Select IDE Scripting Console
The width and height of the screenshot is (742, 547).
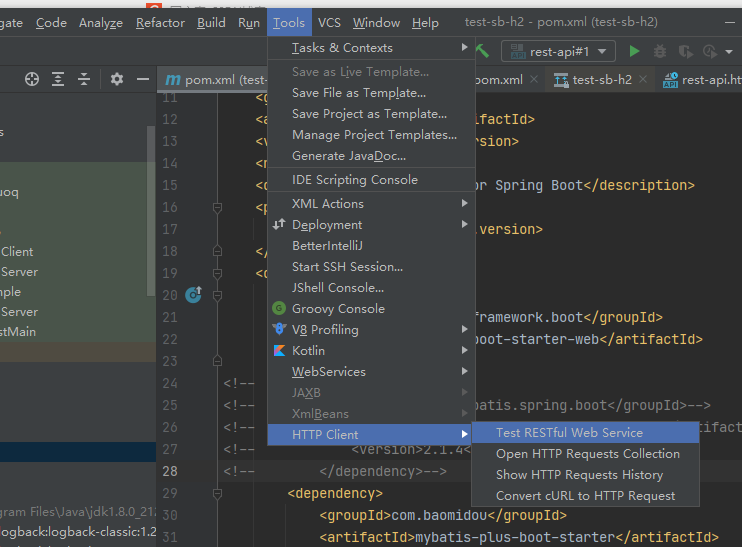click(371, 179)
